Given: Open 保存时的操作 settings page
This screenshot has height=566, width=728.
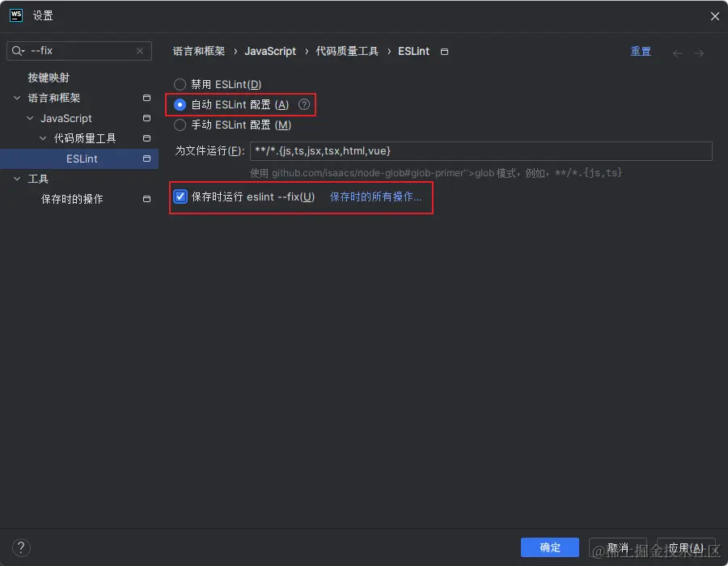Looking at the screenshot, I should 72,199.
